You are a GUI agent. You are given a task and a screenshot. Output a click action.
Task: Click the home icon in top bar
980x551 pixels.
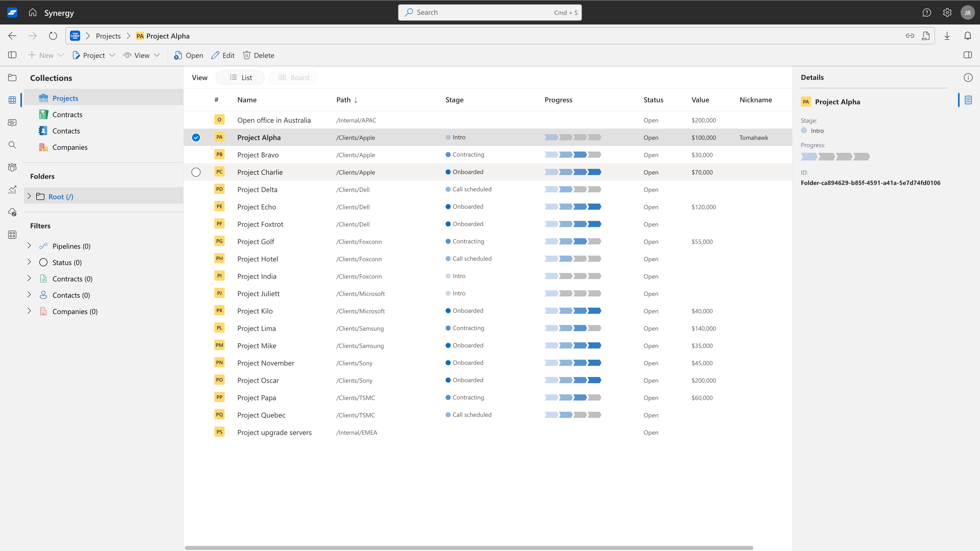pyautogui.click(x=33, y=12)
